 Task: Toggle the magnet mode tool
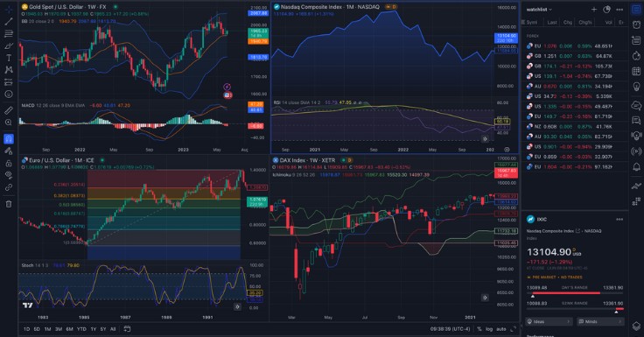point(9,139)
